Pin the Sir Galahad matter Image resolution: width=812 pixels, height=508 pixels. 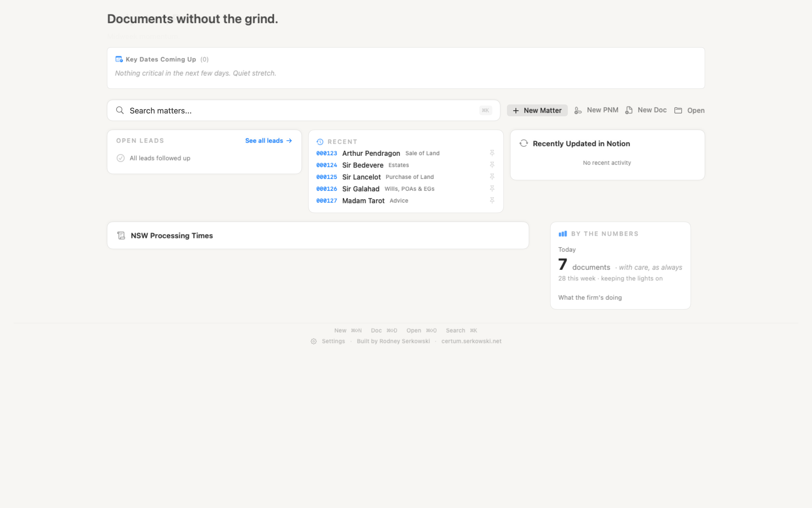coord(492,189)
